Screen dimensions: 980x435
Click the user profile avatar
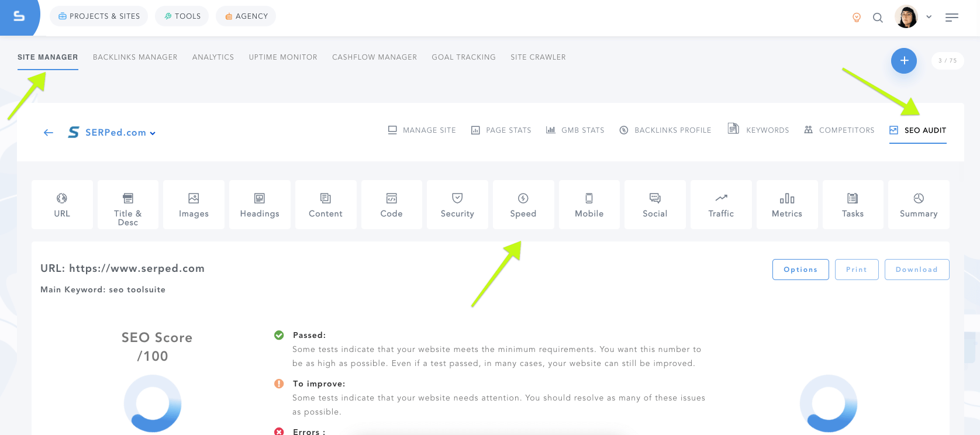pos(906,17)
